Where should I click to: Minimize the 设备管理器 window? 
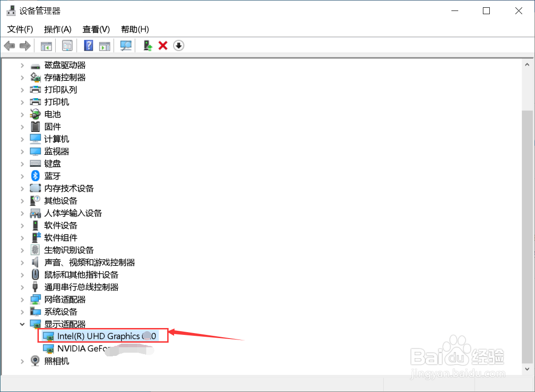point(455,11)
